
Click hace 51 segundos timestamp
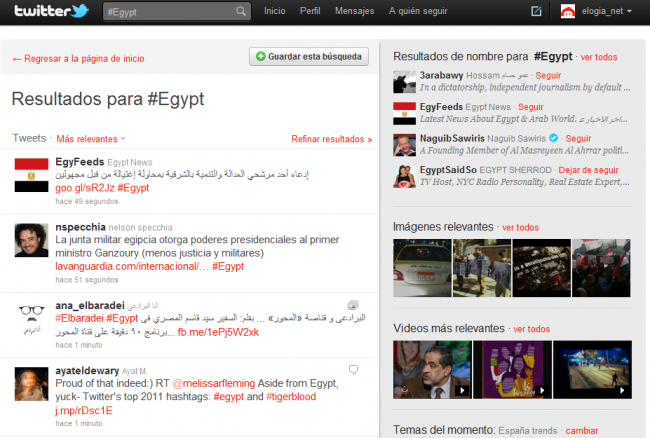87,280
